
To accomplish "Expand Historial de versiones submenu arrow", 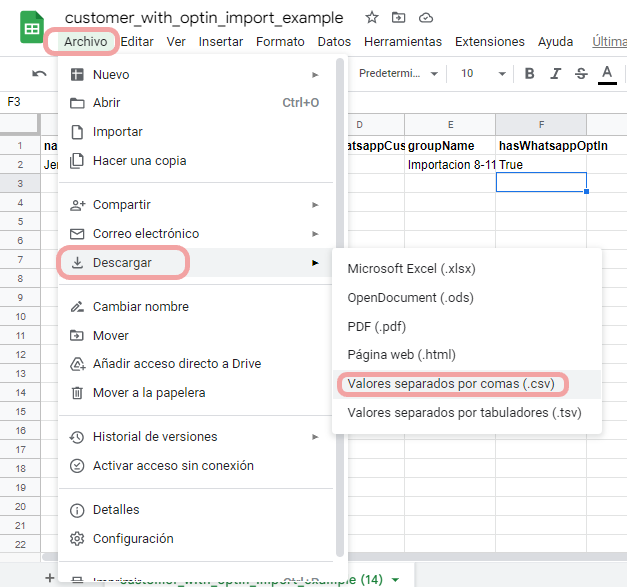I will [315, 437].
